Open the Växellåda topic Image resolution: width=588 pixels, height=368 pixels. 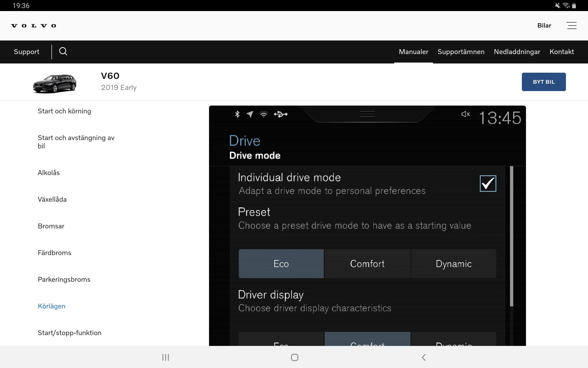point(52,199)
